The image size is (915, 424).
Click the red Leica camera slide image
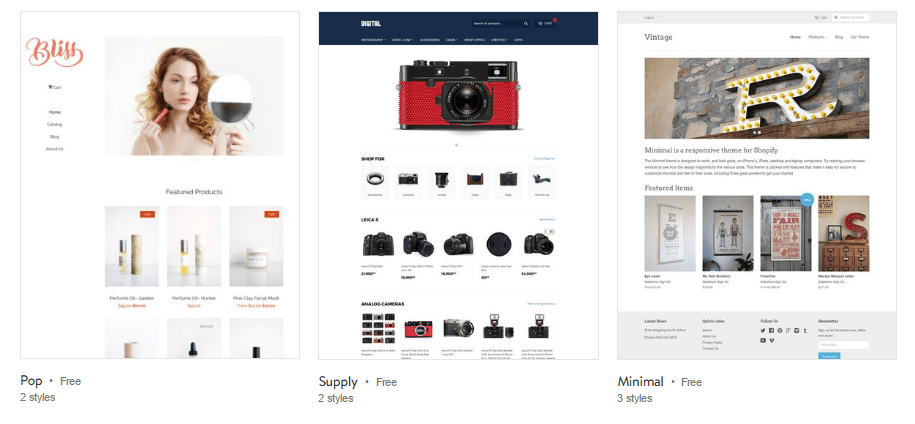pos(458,96)
